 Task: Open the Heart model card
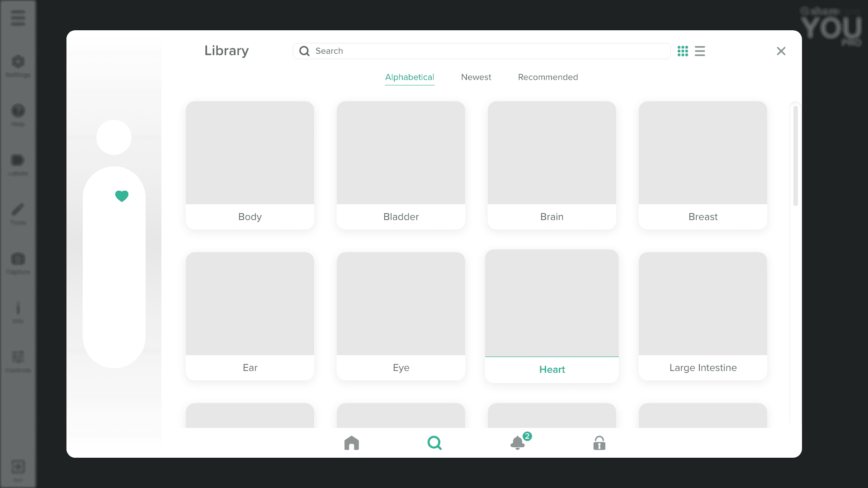(552, 316)
